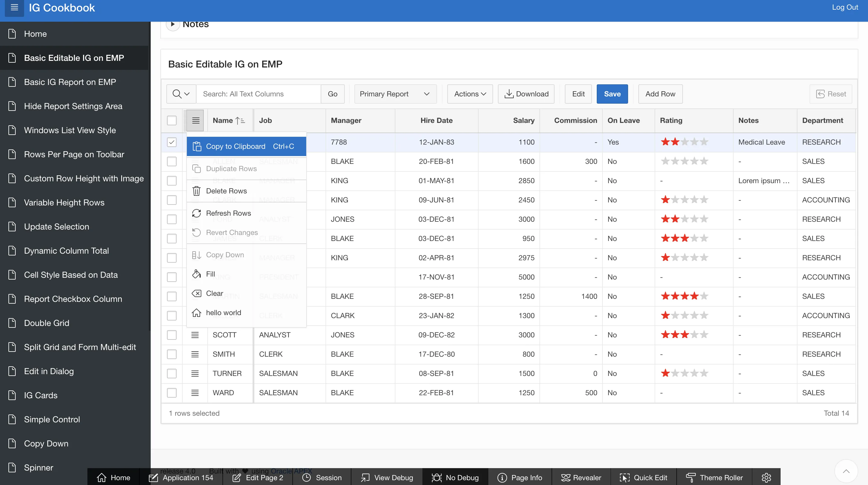Choose Delete Rows from the context menu
This screenshot has width=868, height=485.
(x=226, y=191)
